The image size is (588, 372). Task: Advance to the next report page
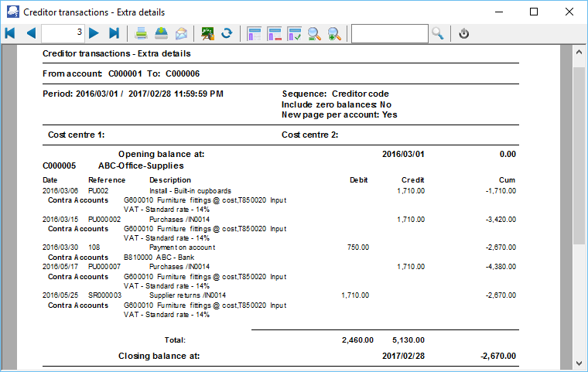(94, 33)
